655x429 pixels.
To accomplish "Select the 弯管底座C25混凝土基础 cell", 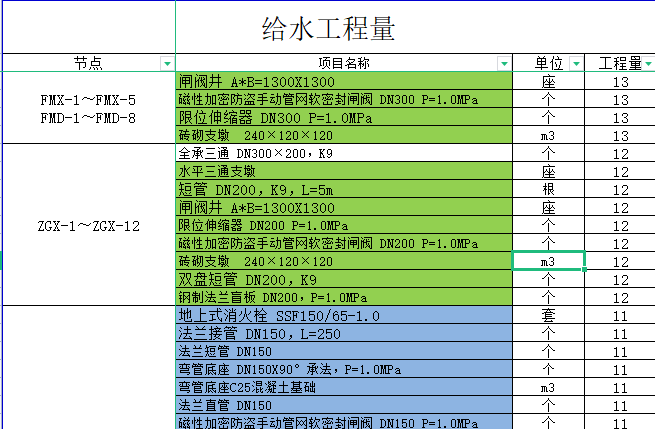I will pos(344,387).
